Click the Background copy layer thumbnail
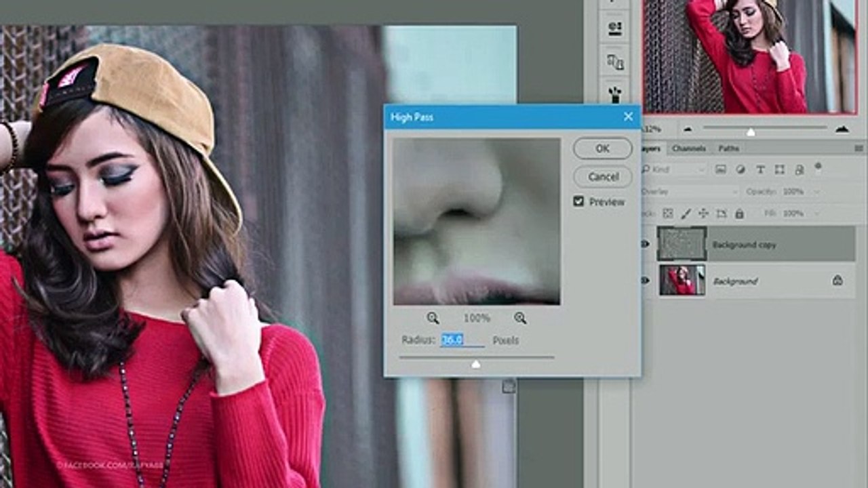Screen dimensions: 868x488 (682, 244)
